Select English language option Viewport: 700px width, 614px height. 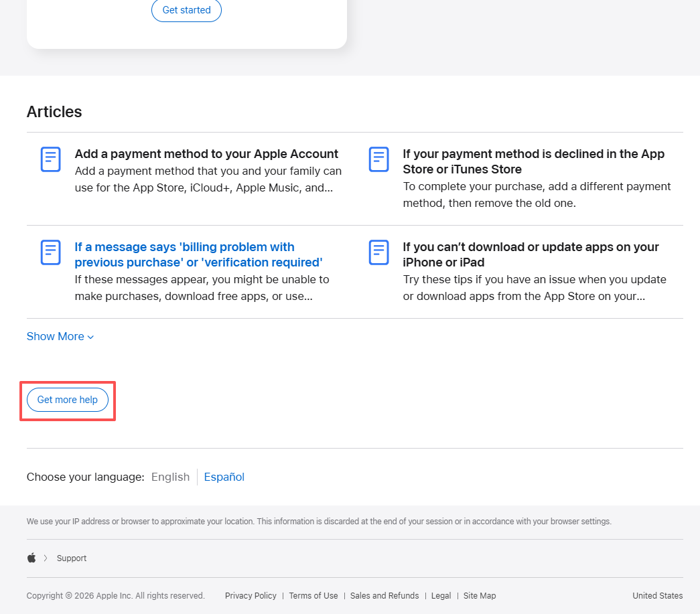[170, 477]
